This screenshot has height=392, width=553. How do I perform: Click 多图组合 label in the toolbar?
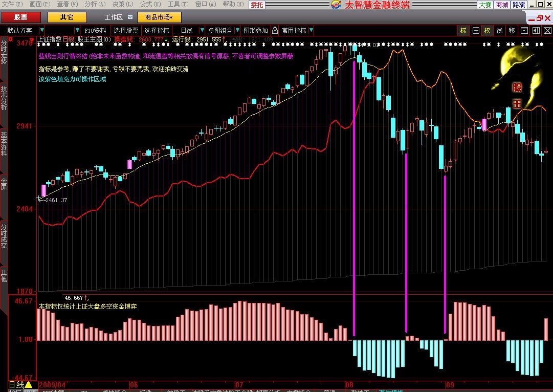pyautogui.click(x=220, y=31)
